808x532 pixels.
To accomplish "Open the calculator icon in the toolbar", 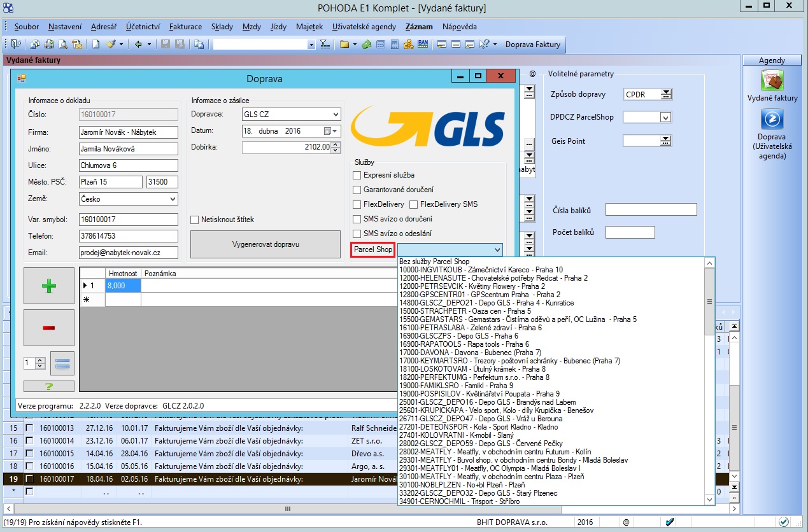I will 395,45.
